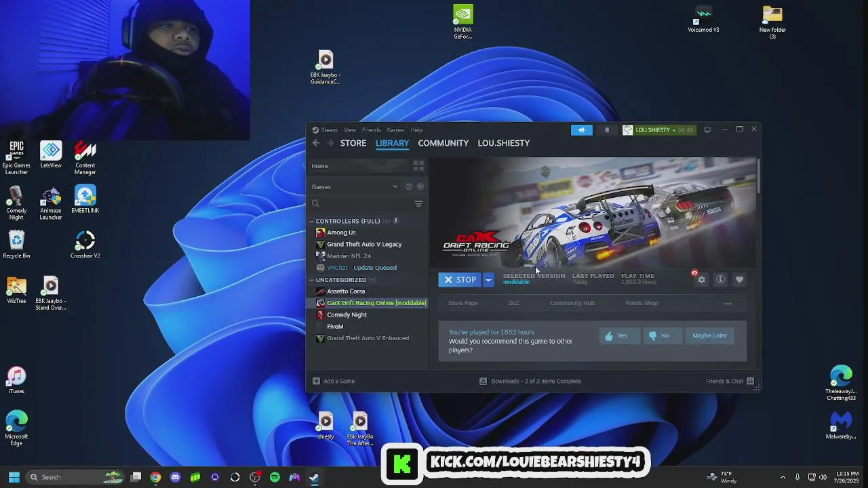Image resolution: width=868 pixels, height=488 pixels.
Task: Open the CarX Store Page link
Action: 463,303
